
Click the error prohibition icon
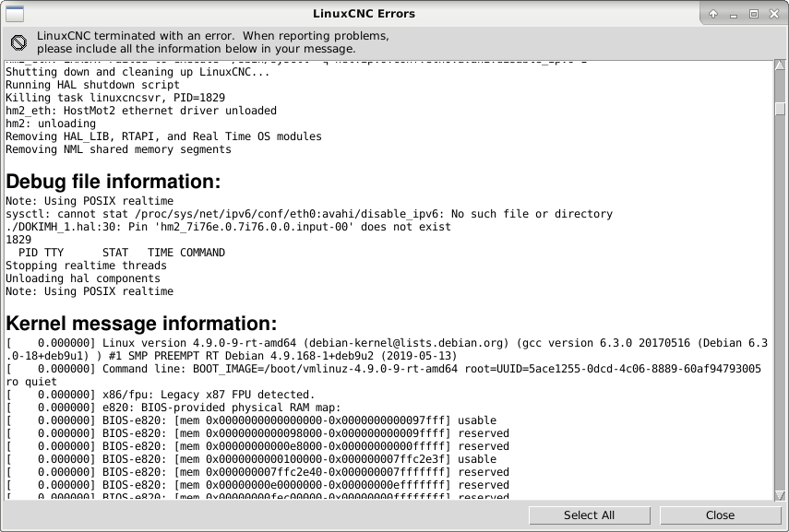tap(18, 42)
